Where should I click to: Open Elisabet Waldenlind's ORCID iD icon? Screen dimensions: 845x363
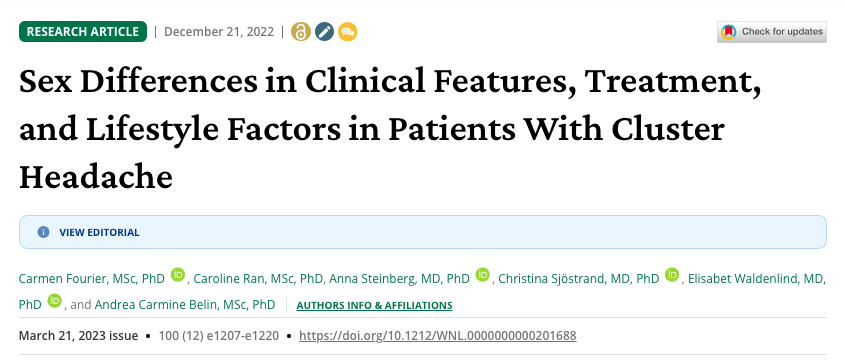pos(54,301)
